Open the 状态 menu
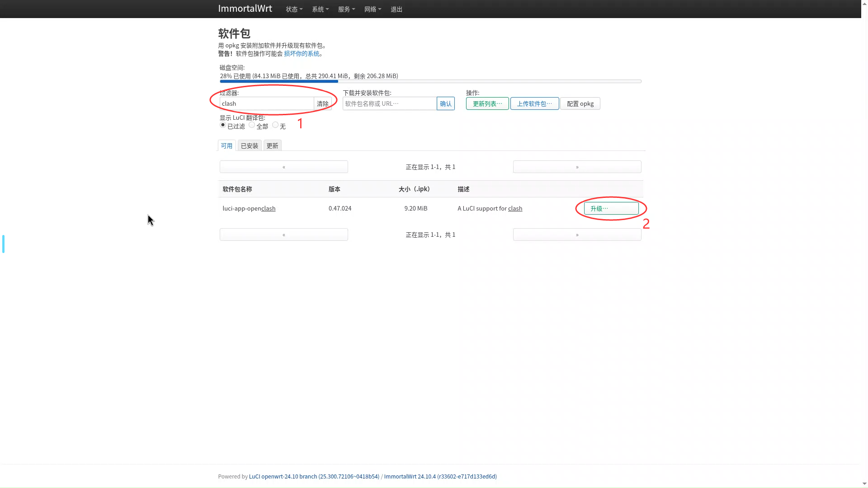Screen dimensions: 868x488 click(x=294, y=9)
